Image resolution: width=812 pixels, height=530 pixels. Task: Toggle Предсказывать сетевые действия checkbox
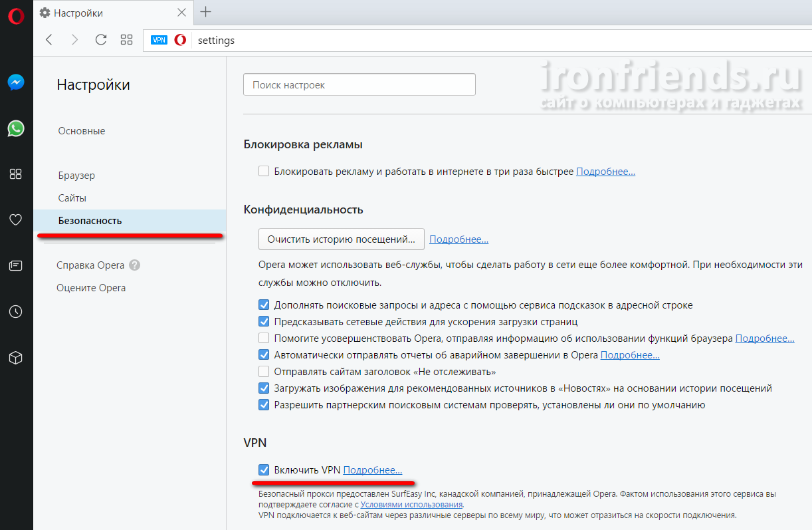coord(264,322)
